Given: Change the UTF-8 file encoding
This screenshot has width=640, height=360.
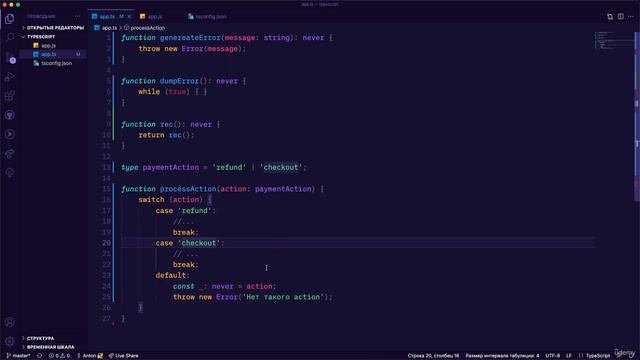Looking at the screenshot, I should 553,356.
